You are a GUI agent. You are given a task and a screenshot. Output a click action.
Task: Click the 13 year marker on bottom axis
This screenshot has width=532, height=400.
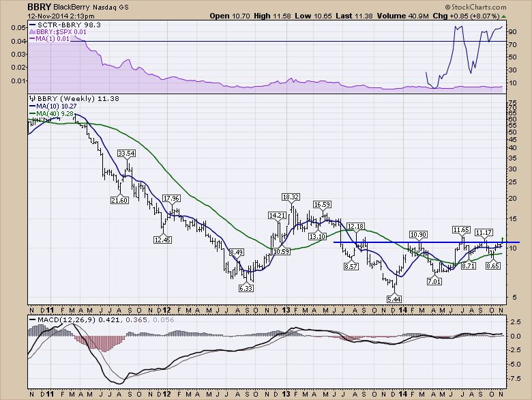click(286, 394)
